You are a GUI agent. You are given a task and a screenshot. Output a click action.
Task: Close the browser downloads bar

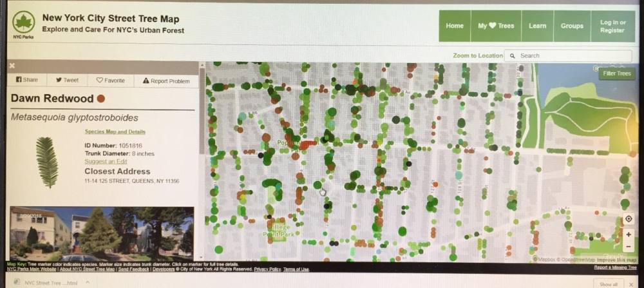[631, 284]
